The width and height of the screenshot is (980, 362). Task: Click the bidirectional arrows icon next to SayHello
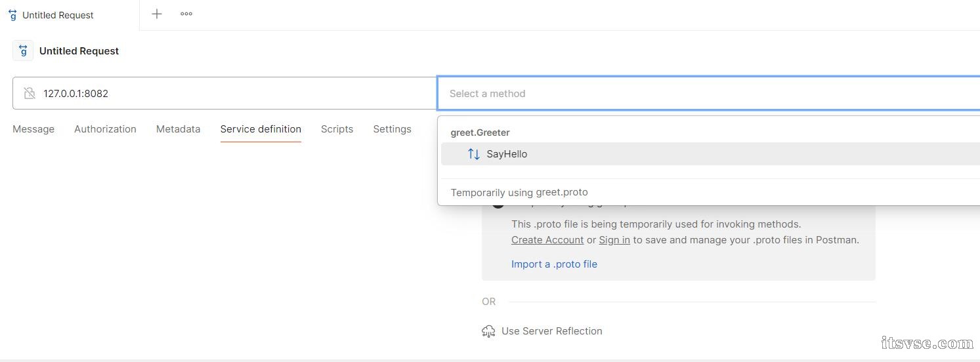(x=473, y=154)
